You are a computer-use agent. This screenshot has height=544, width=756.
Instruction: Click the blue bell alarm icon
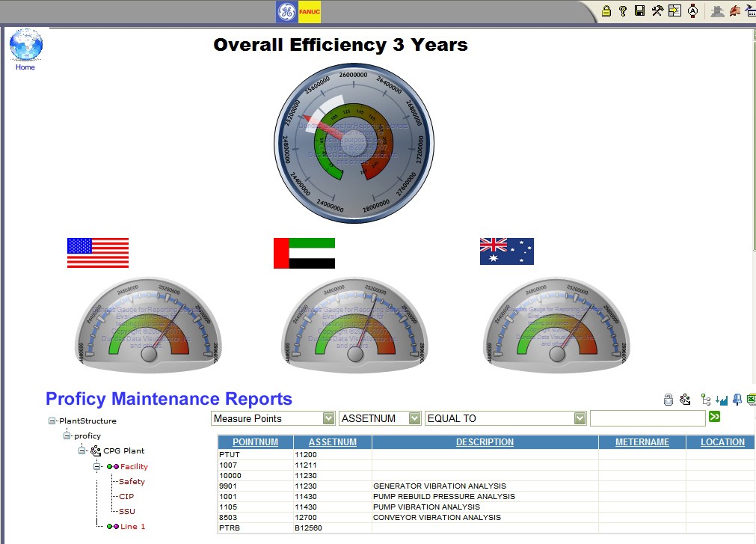(737, 400)
